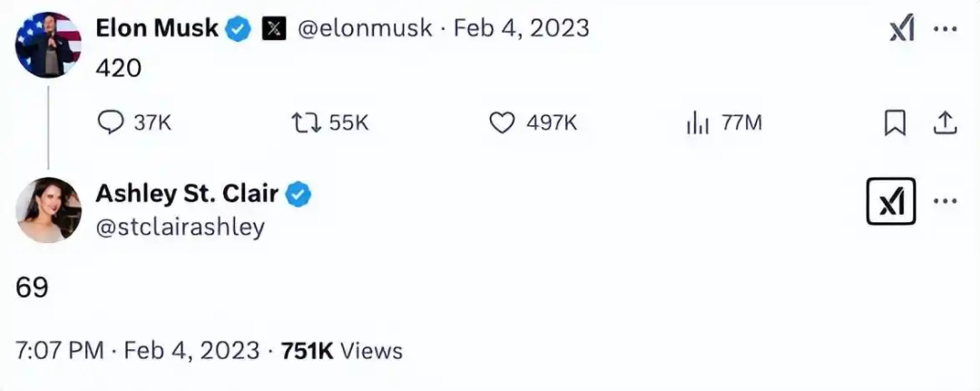This screenshot has height=391, width=980.
Task: Click Ashley St. Clair's verified badge
Action: tap(300, 193)
